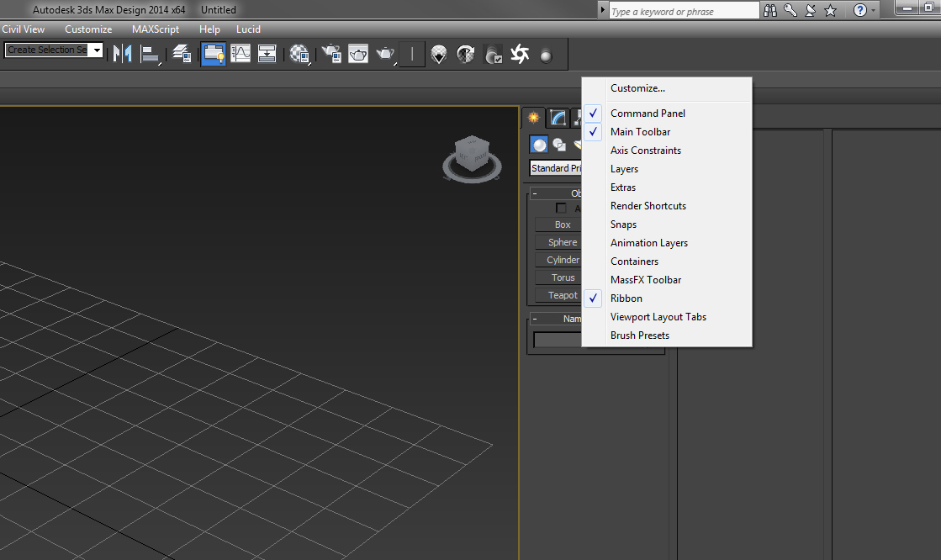Choose Customize... from the context menu
Viewport: 941px width, 560px height.
pyautogui.click(x=637, y=88)
